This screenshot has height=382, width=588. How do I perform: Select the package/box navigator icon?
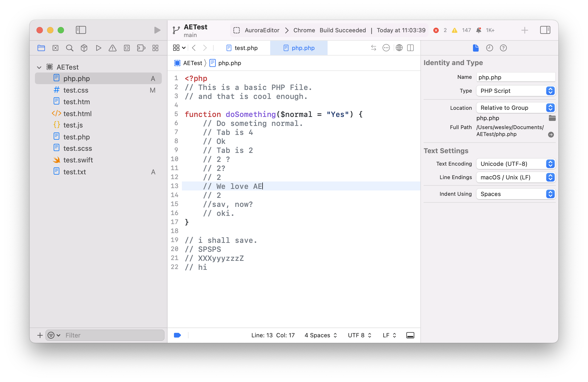pos(84,48)
